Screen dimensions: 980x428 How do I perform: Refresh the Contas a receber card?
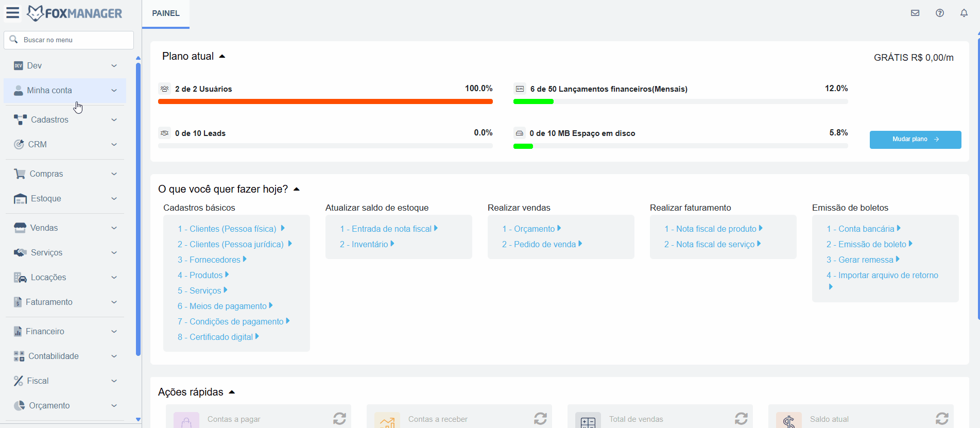coord(540,419)
